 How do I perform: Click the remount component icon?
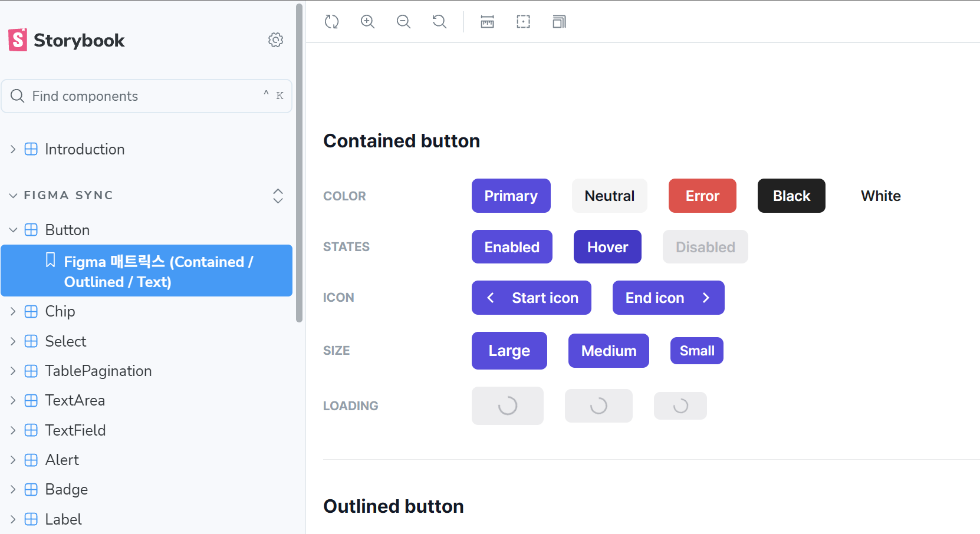point(332,22)
